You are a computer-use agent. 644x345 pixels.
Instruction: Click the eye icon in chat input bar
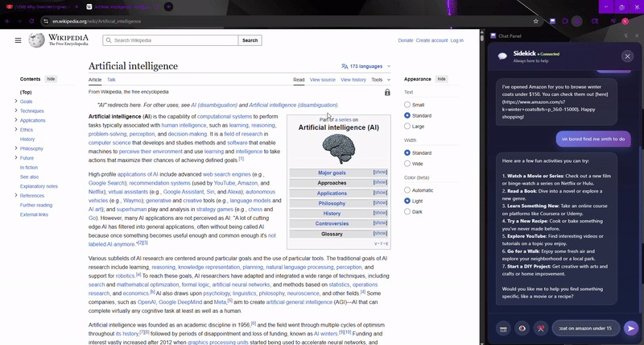pyautogui.click(x=522, y=328)
